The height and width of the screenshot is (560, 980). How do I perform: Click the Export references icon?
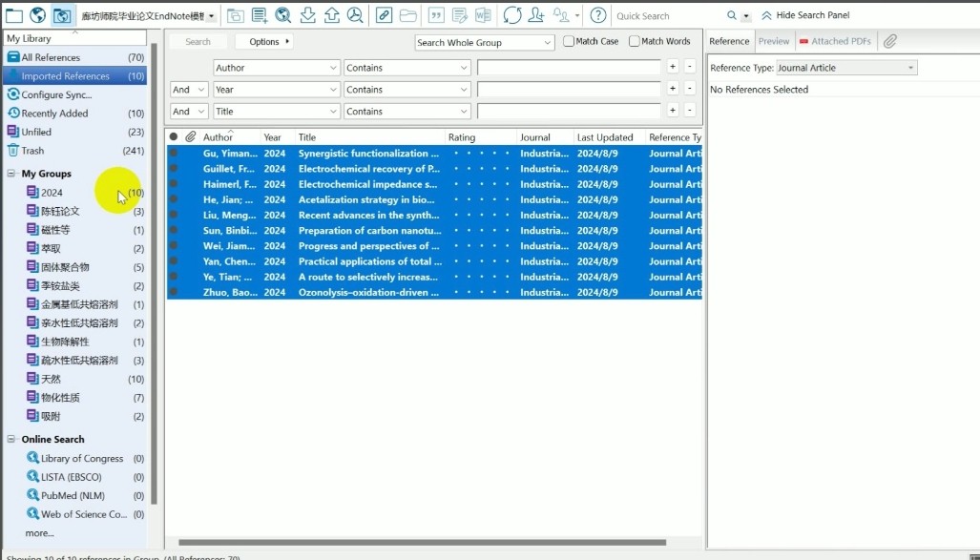click(x=334, y=14)
